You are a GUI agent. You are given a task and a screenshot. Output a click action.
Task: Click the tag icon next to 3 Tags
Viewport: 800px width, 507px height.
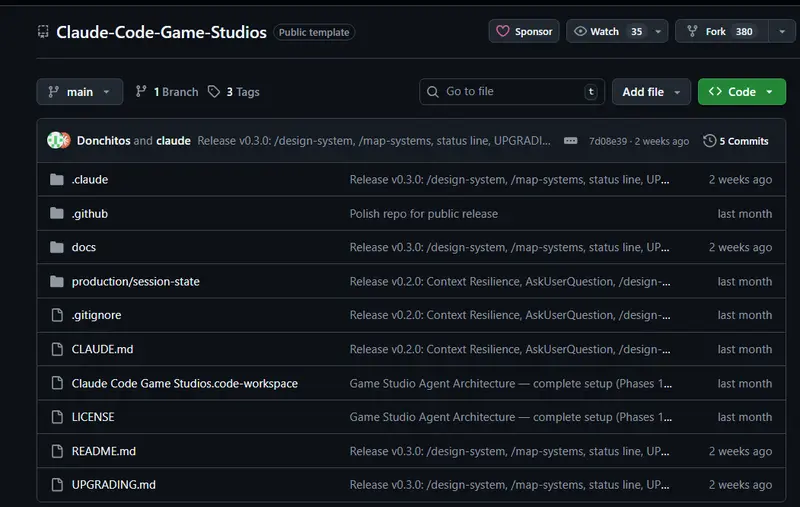click(214, 91)
